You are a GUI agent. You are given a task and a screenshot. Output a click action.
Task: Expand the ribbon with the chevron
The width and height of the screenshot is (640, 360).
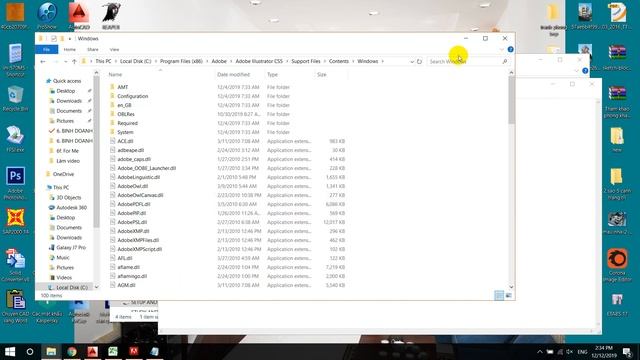pos(502,49)
